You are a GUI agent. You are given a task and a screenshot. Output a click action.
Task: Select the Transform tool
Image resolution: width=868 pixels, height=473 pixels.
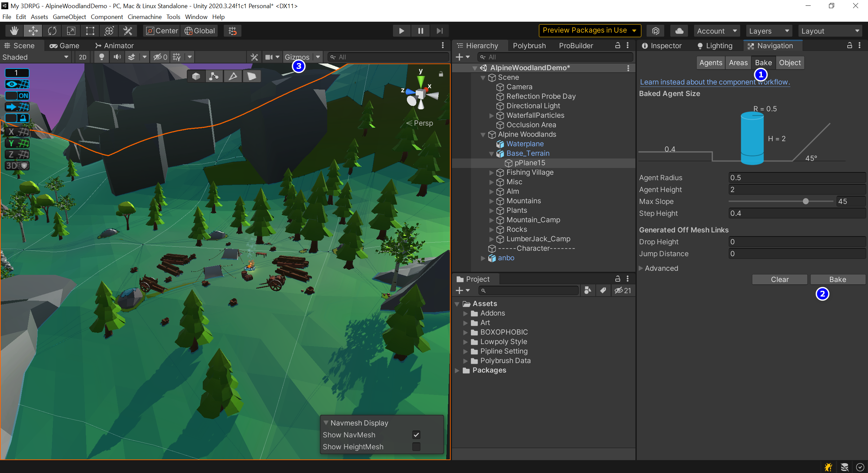(109, 31)
